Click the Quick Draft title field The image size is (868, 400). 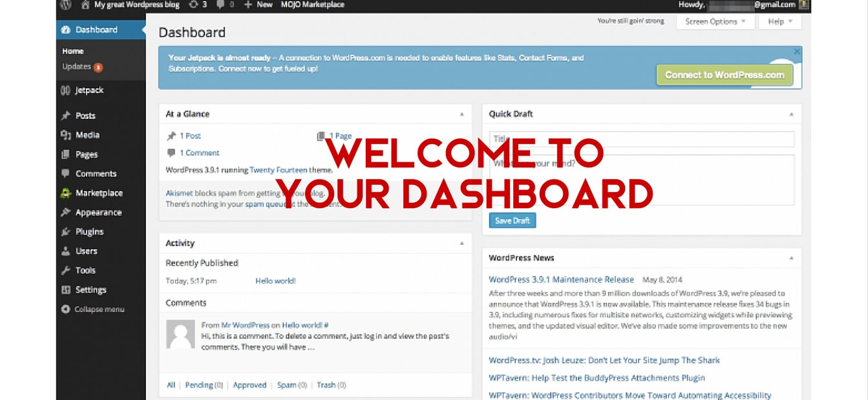(x=641, y=139)
